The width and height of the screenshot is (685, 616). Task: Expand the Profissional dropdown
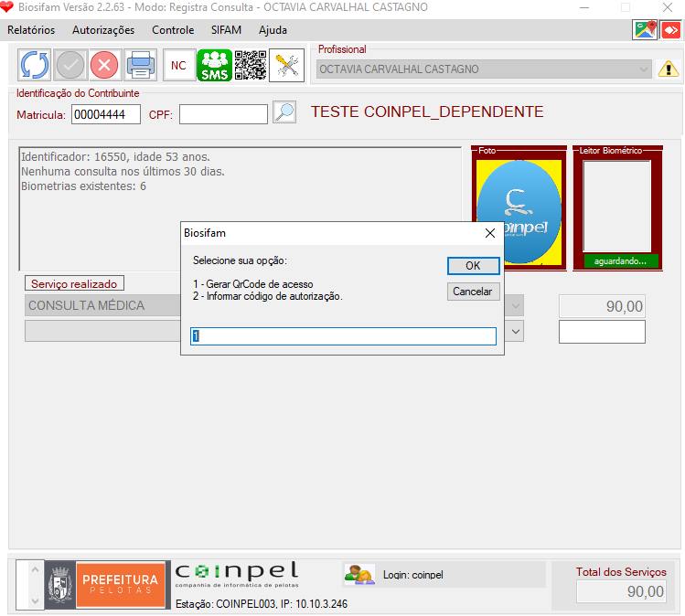click(x=643, y=69)
